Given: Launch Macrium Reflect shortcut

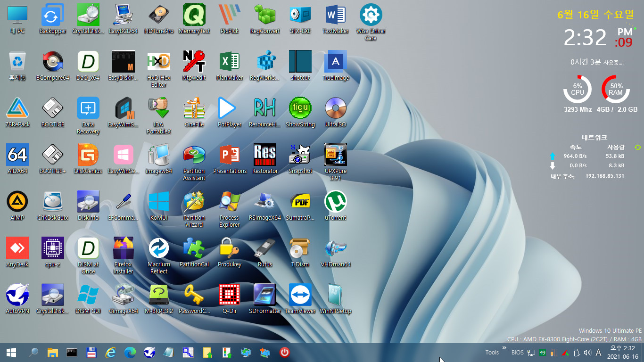Looking at the screenshot, I should tap(159, 256).
